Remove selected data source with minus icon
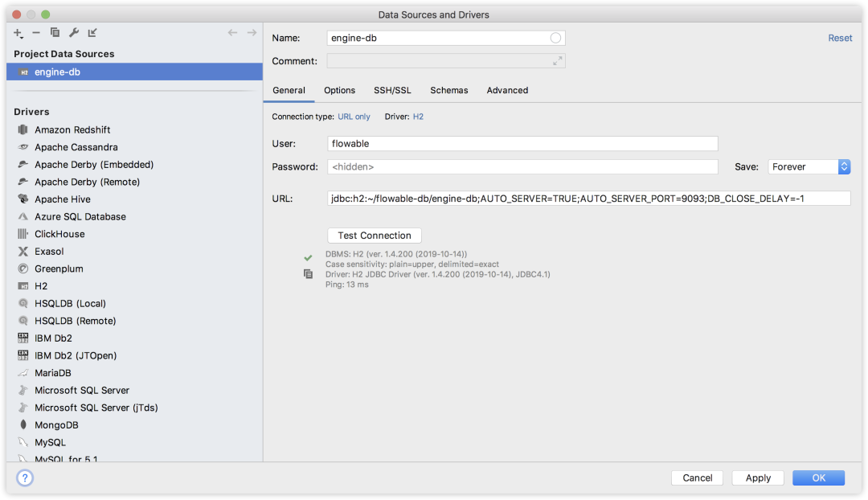 pos(36,33)
